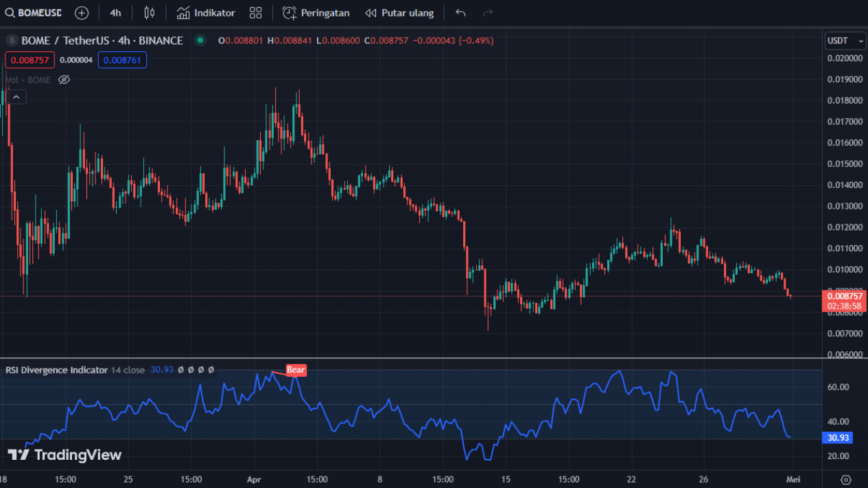868x488 pixels.
Task: Change the 4h time interval
Action: coord(115,13)
